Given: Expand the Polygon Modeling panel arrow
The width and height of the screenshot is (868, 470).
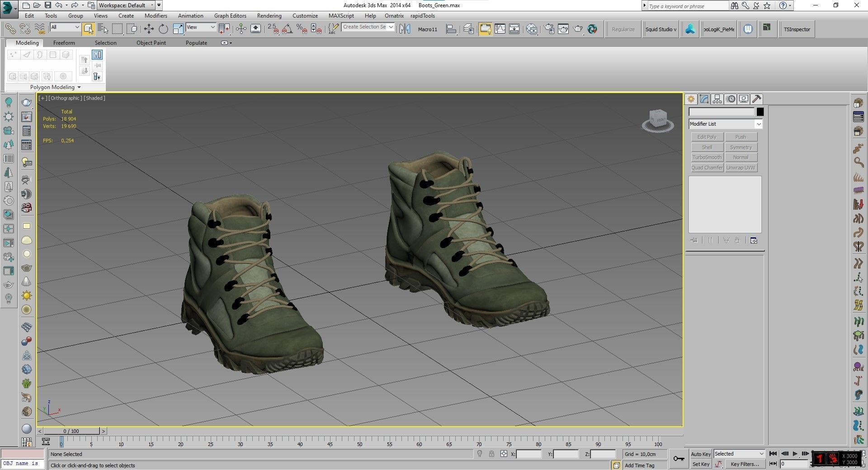Looking at the screenshot, I should (x=79, y=87).
